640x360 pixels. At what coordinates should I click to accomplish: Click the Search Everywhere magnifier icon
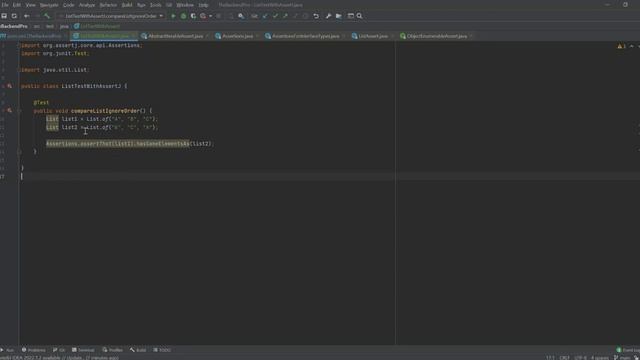(x=360, y=16)
